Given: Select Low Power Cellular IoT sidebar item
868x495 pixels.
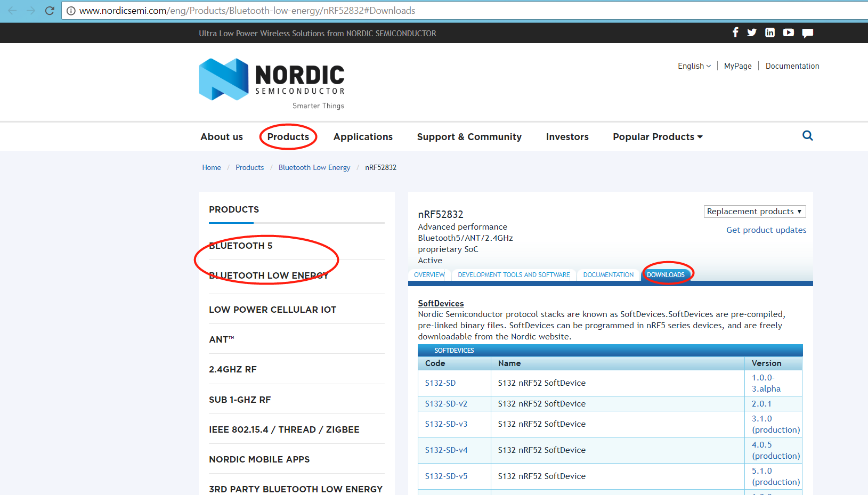Looking at the screenshot, I should [273, 310].
